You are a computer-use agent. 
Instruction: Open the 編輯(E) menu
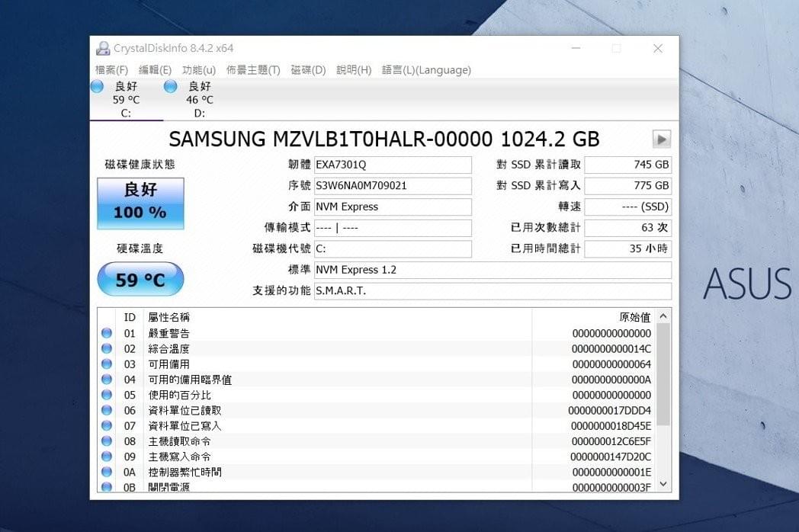[x=155, y=70]
